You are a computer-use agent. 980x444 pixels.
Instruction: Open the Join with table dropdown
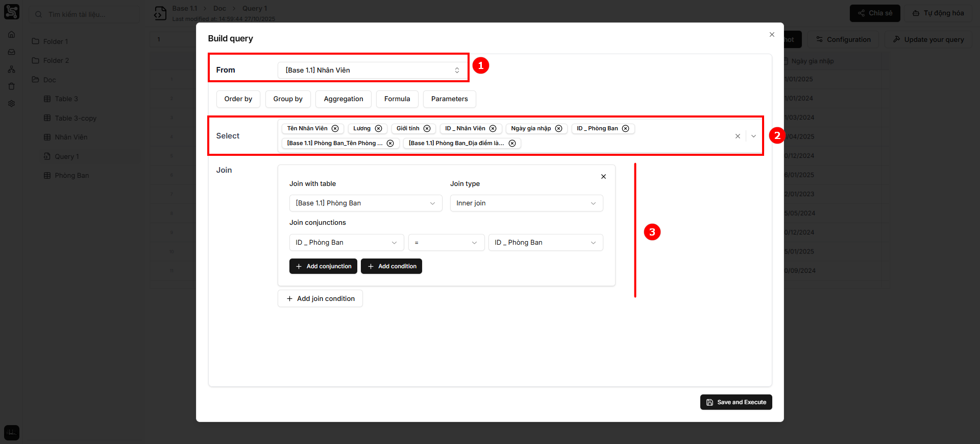[x=365, y=203]
